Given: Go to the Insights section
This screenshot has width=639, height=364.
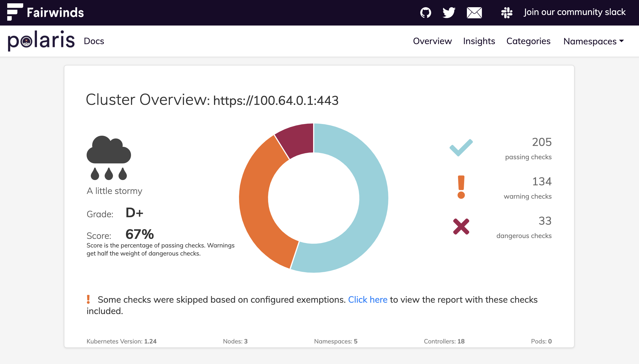Looking at the screenshot, I should pos(479,41).
